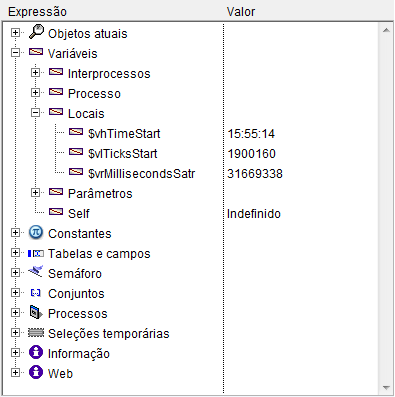The height and width of the screenshot is (397, 395).
Task: Click the purple Informação info icon
Action: (x=36, y=352)
